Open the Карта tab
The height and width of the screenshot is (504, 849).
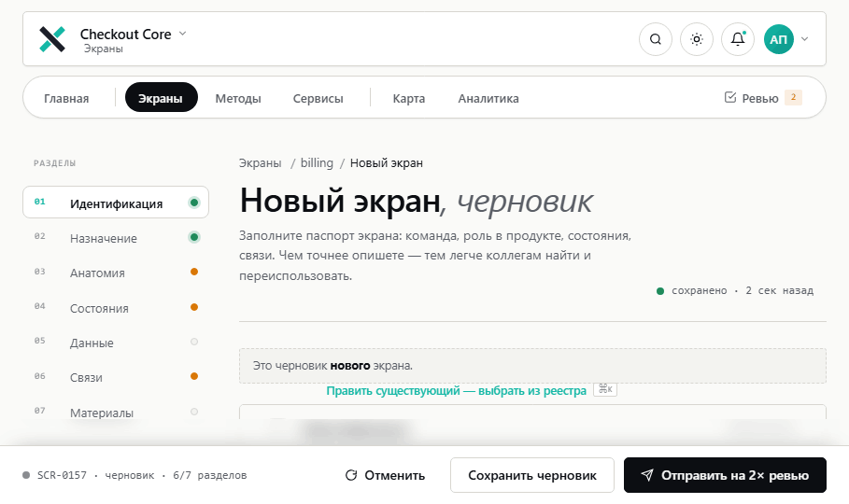point(409,98)
